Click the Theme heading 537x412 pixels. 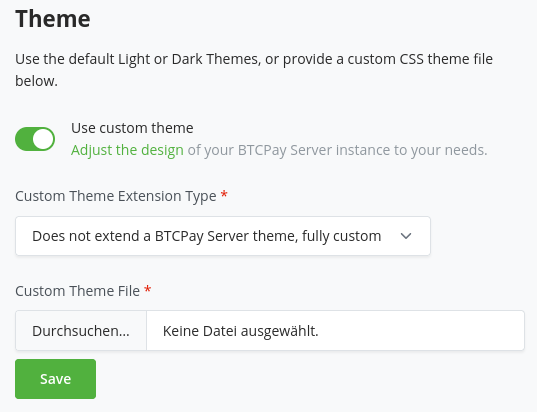pos(53,18)
